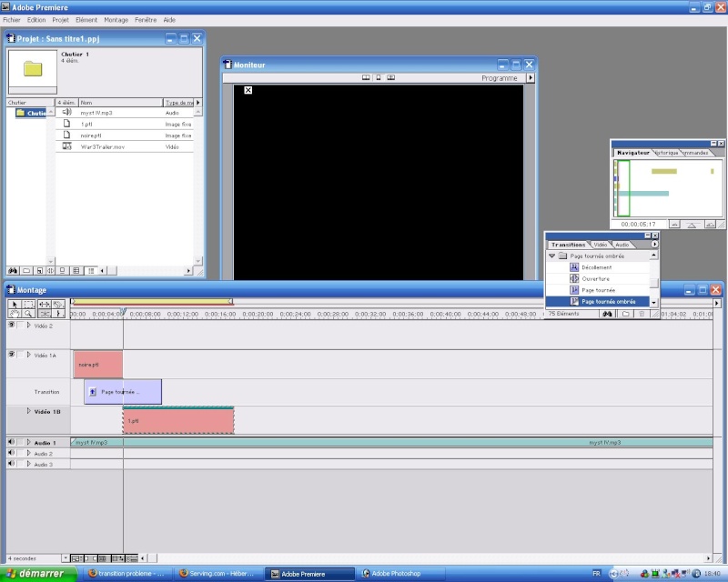Click the démarrer Start button
The image size is (728, 582).
click(38, 574)
